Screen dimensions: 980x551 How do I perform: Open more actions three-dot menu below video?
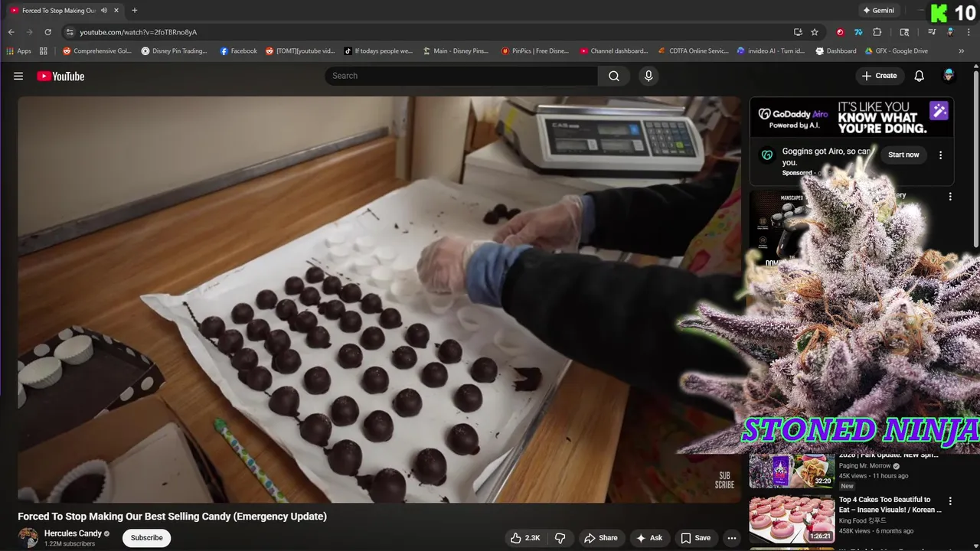point(732,538)
